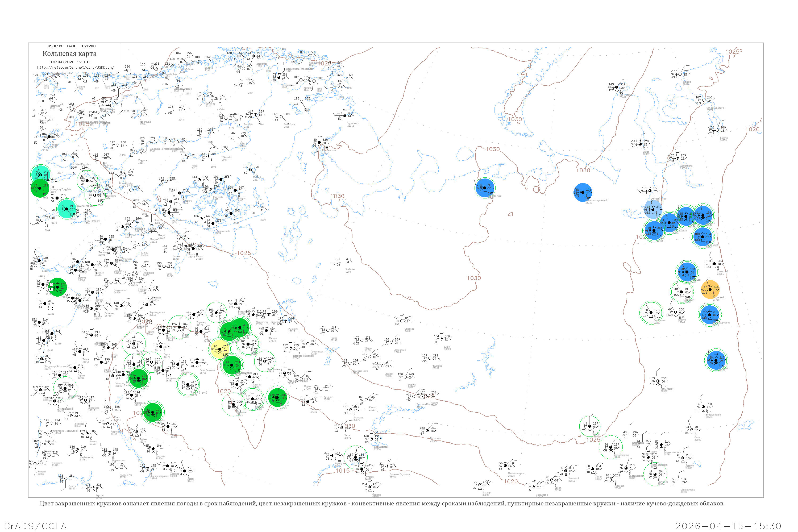This screenshot has height=532, width=798.
Task: Click the GrADS/COLA label
Action: 35,526
